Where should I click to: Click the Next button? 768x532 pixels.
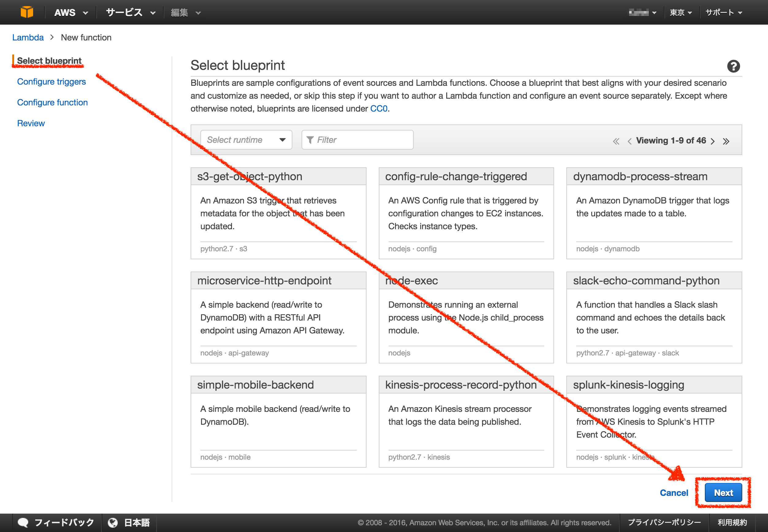point(723,493)
